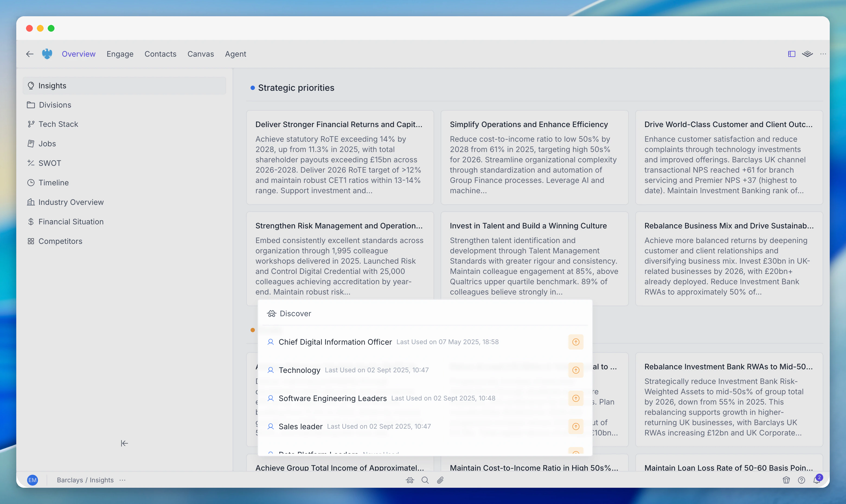Click the Strategic priorities heading
This screenshot has width=846, height=504.
[296, 88]
